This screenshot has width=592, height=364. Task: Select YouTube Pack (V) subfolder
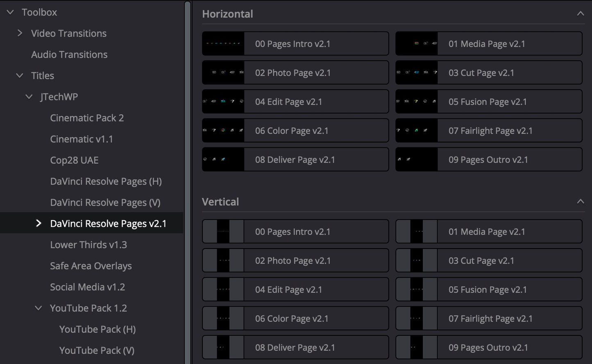pyautogui.click(x=97, y=350)
